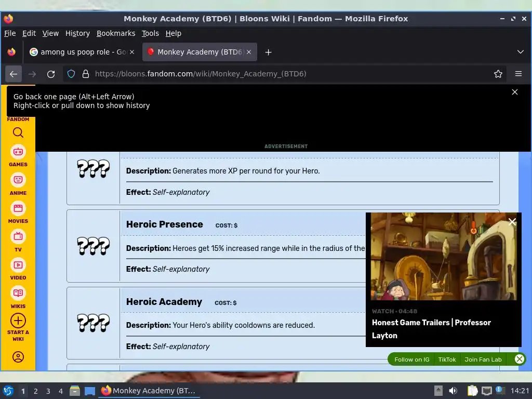Close the among us poop role tab
Screen dimensions: 532x399
click(x=132, y=52)
